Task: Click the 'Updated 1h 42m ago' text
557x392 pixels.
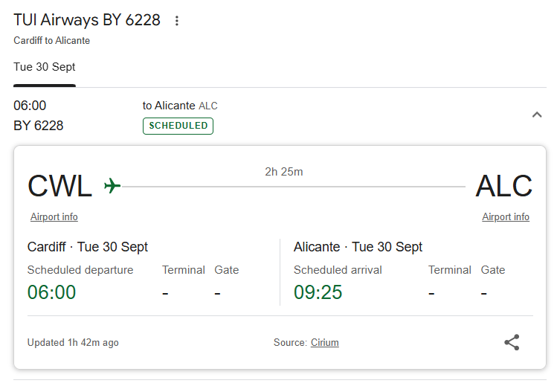Action: [73, 343]
